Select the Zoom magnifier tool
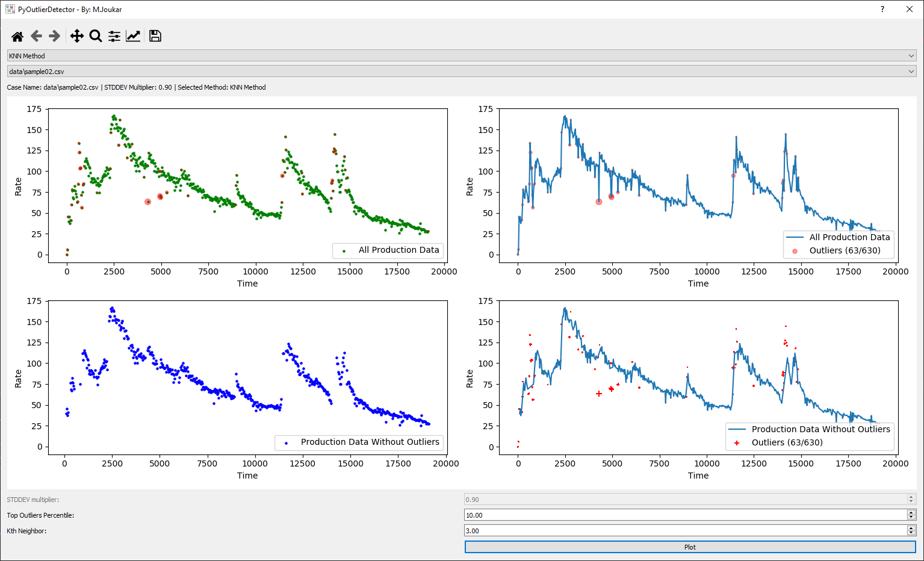 point(95,36)
